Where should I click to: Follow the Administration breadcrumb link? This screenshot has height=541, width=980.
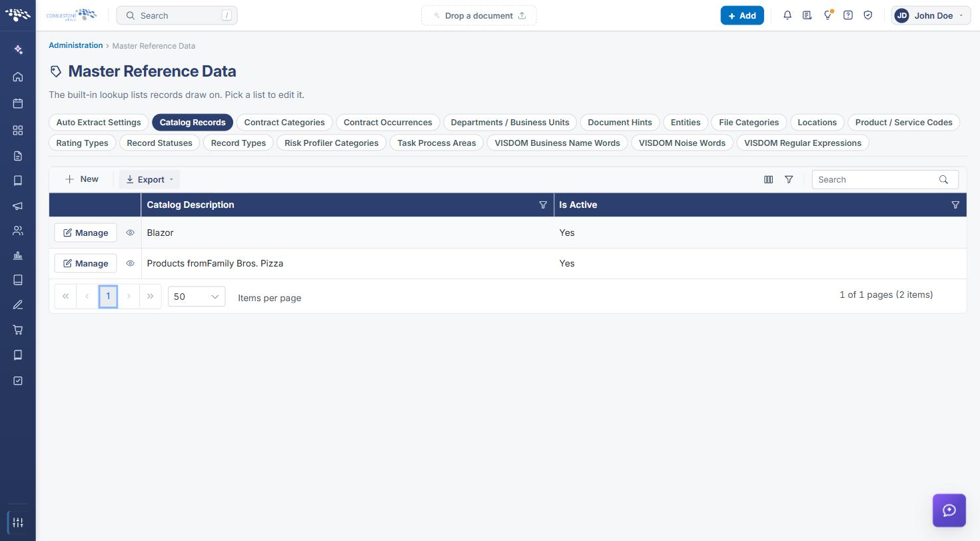pos(75,45)
